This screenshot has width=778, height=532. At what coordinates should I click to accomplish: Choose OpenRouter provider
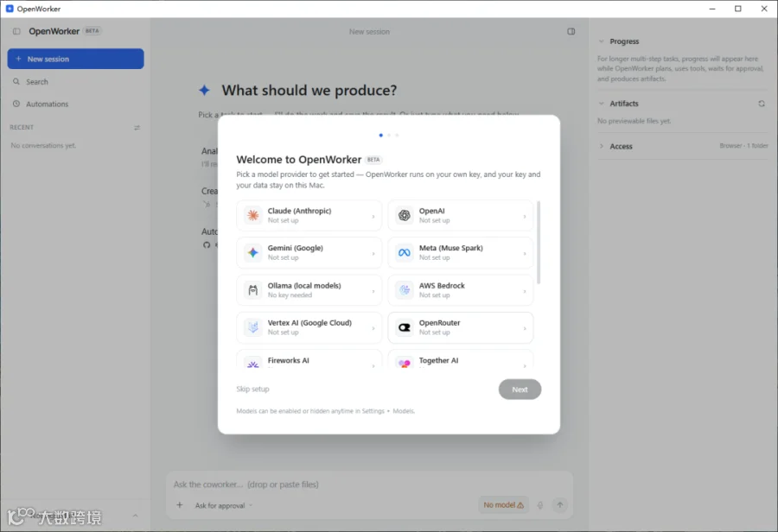pos(460,327)
